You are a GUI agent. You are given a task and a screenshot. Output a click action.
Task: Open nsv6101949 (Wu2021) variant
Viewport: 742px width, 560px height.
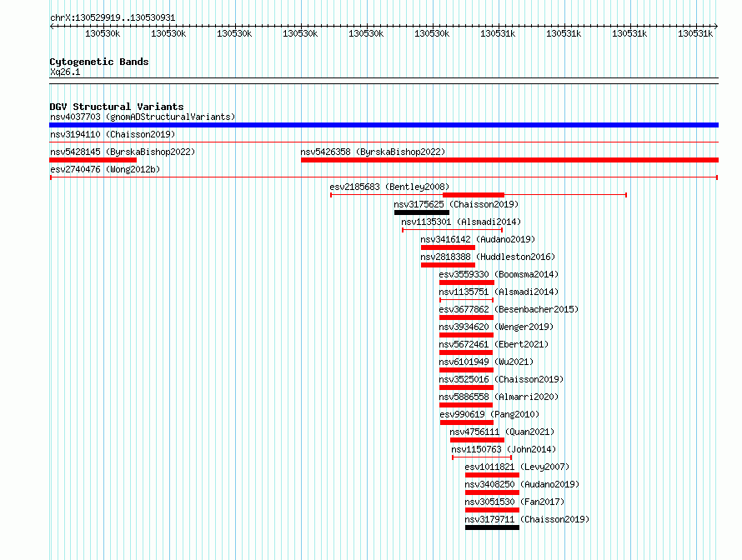486,362
